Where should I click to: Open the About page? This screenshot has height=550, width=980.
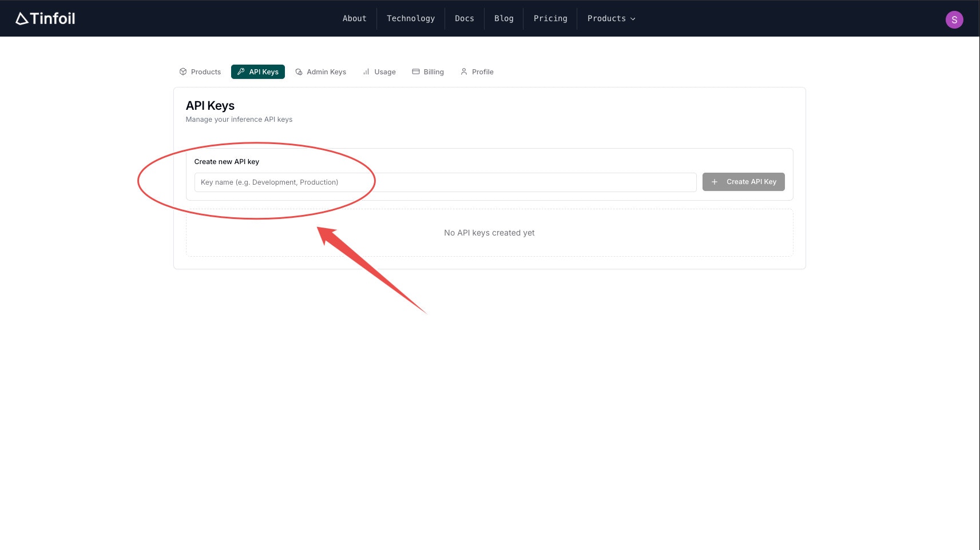pyautogui.click(x=355, y=18)
